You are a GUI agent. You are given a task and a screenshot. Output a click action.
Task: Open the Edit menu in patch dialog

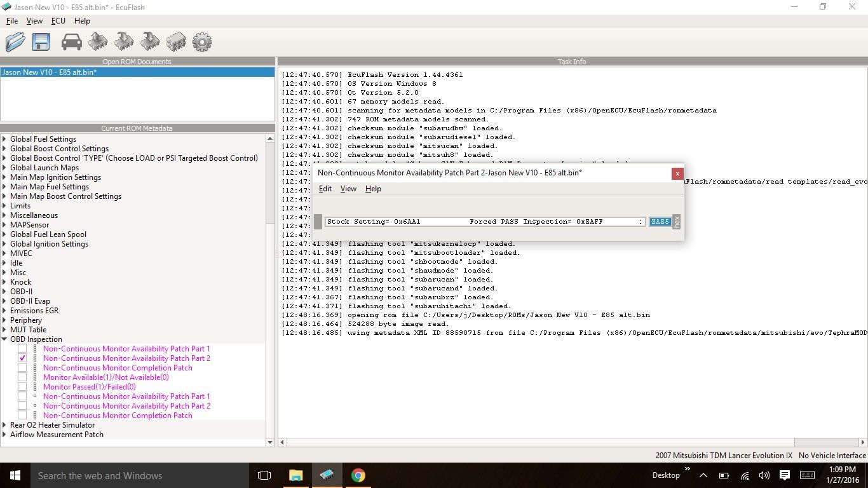click(325, 189)
